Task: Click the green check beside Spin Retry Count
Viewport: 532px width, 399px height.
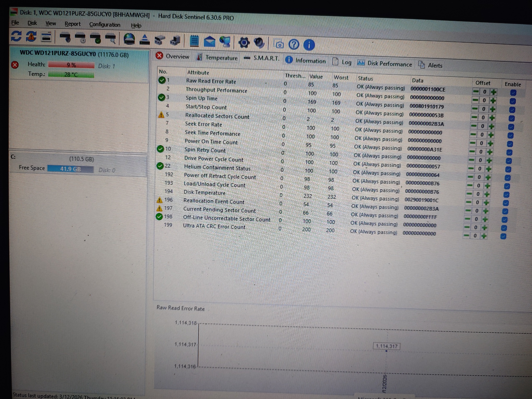Action: coord(160,149)
